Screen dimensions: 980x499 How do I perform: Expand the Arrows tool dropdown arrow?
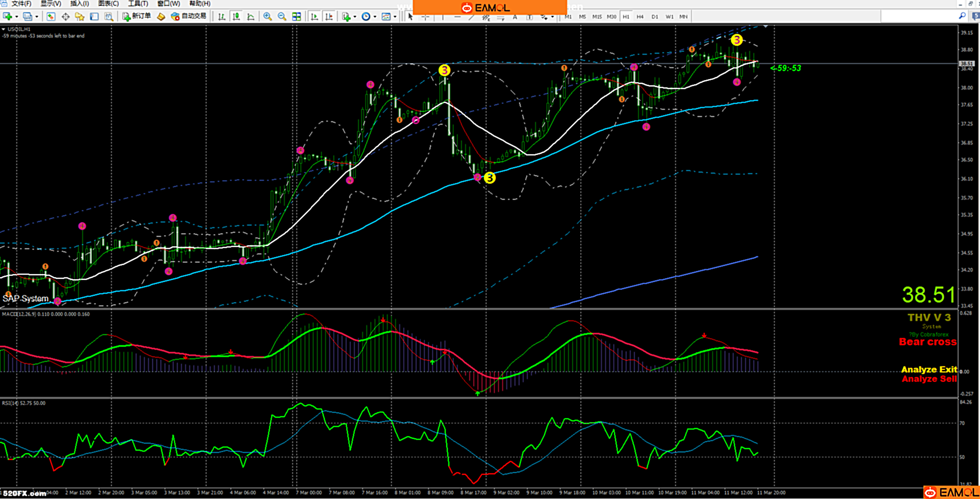(x=552, y=16)
